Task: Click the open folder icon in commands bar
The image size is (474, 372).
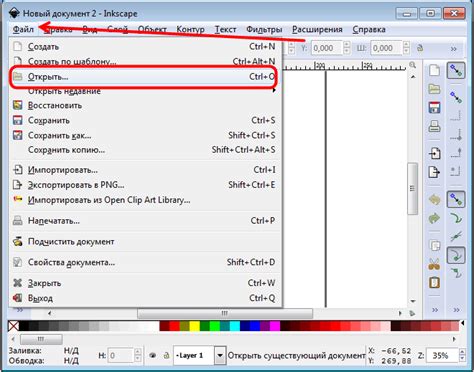Action: coord(434,89)
